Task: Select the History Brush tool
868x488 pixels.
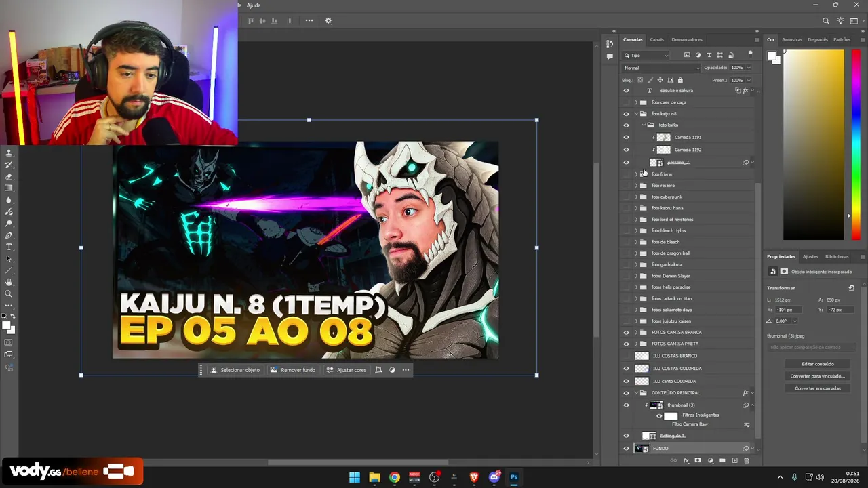Action: [x=9, y=165]
